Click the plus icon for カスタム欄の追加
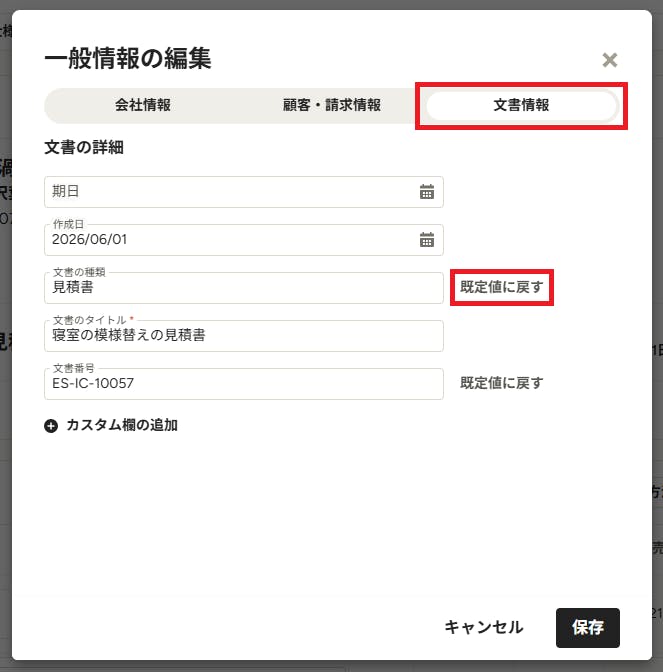 51,426
